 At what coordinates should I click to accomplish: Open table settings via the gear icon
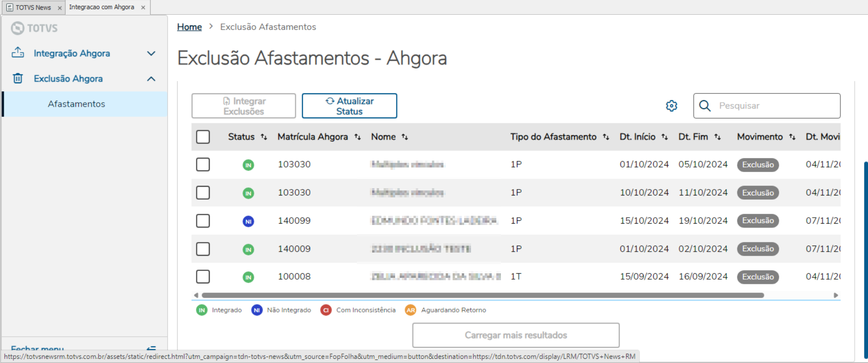672,106
